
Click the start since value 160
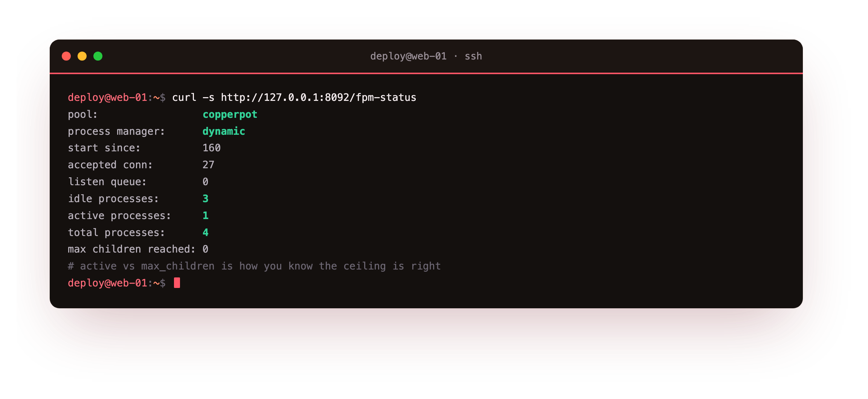coord(212,148)
